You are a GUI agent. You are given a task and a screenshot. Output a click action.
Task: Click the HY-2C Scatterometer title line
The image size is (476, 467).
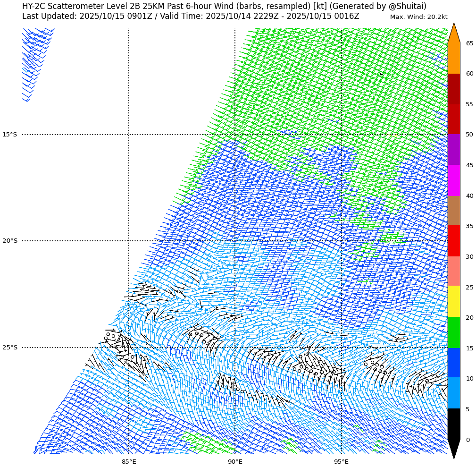(x=224, y=6)
